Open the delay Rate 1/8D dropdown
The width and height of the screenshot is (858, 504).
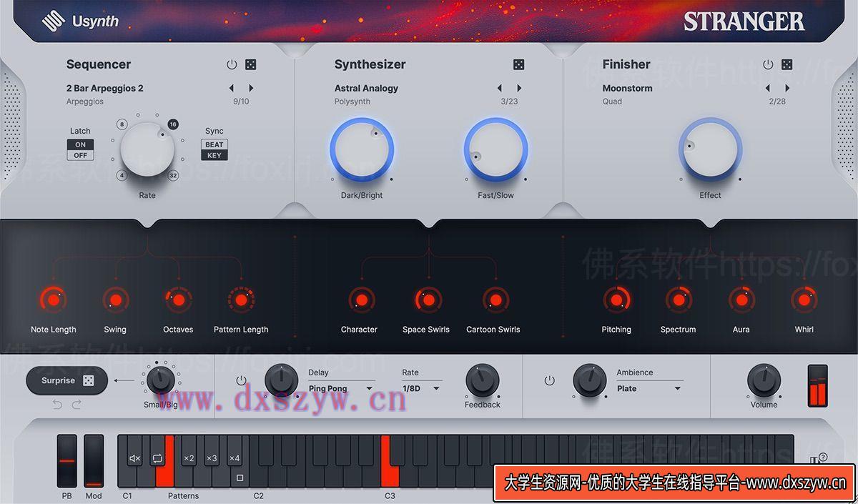click(x=421, y=389)
